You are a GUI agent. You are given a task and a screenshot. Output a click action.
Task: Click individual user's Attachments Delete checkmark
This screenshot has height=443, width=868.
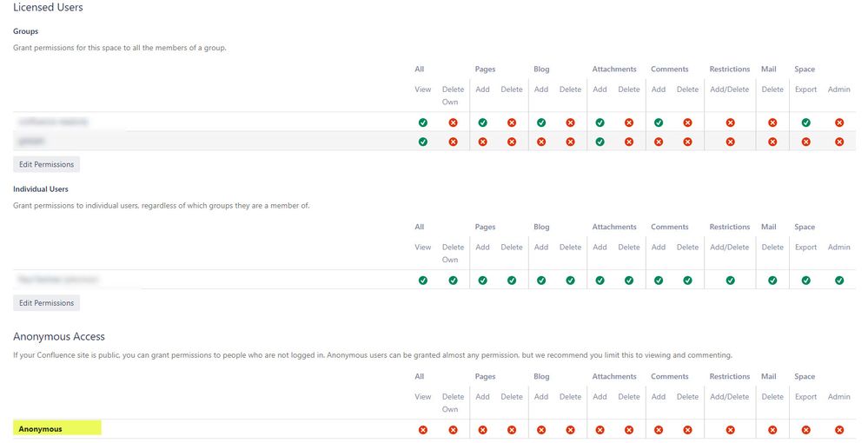coord(629,281)
